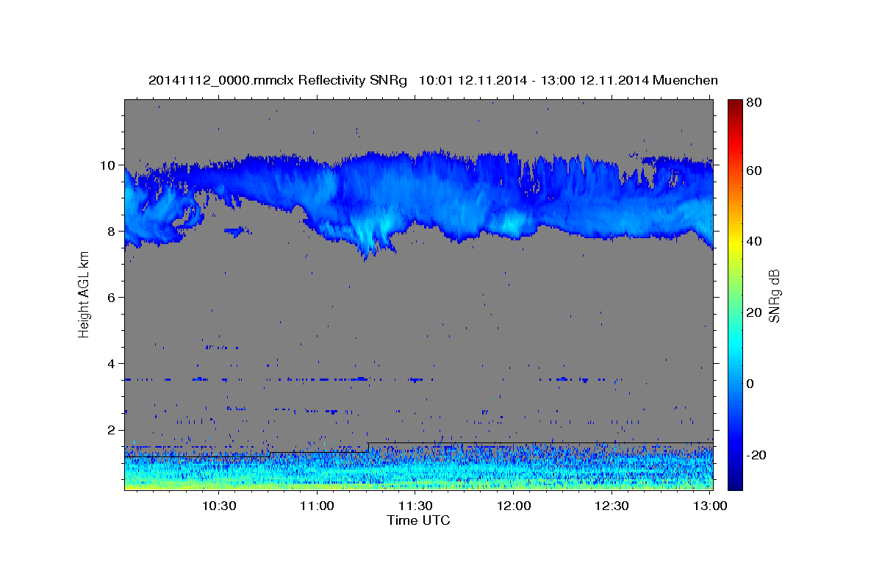
Task: Click the dark red top of the colorbar
Action: [735, 104]
